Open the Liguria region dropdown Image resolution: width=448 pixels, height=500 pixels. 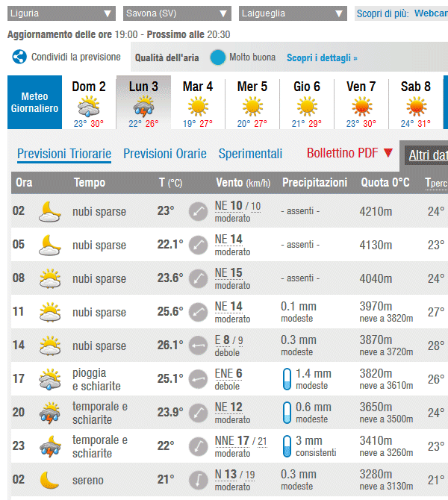click(61, 13)
